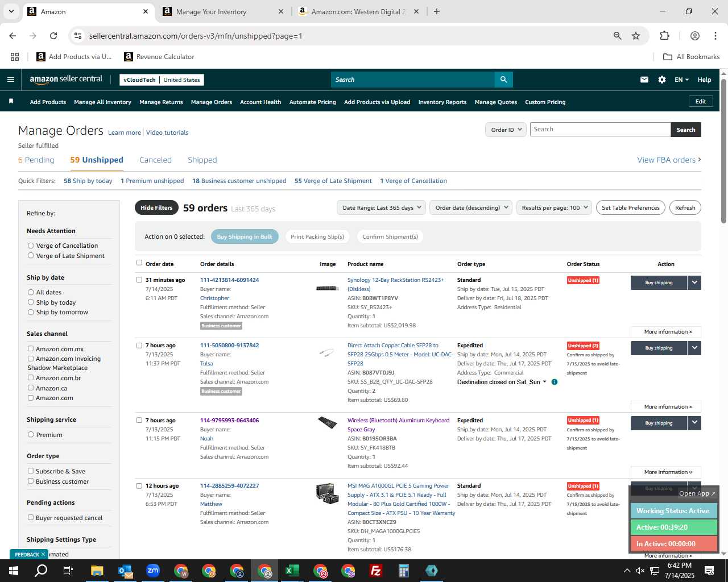This screenshot has height=582, width=728.
Task: Open Synology RackStation product thumbnail
Action: coord(327,288)
